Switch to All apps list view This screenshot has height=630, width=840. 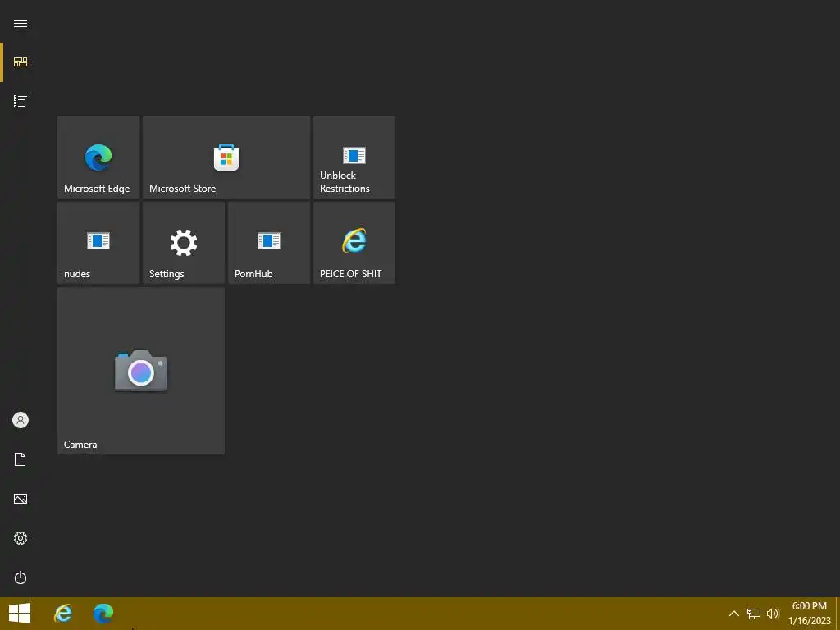[21, 101]
